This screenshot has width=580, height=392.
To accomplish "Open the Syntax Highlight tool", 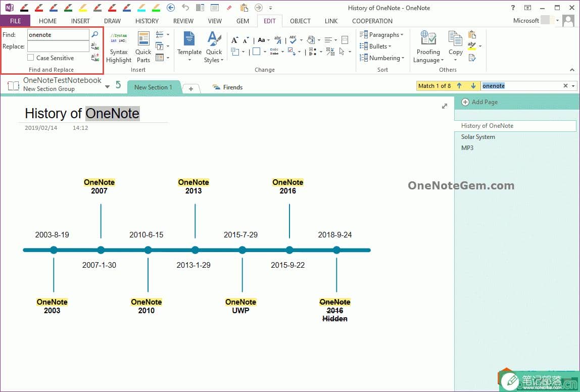I will (119, 47).
